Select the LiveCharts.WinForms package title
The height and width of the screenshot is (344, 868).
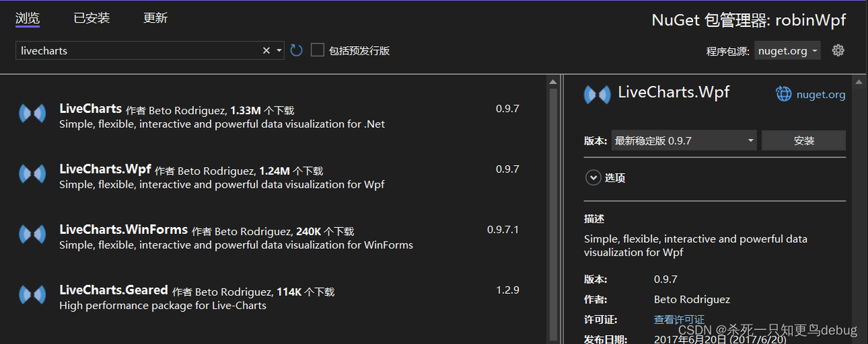click(x=124, y=230)
